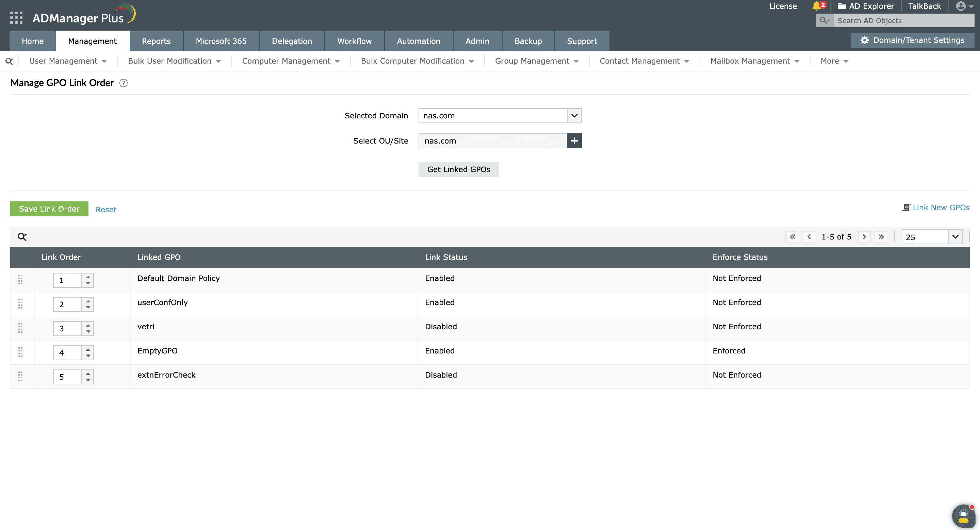Click the Save Link Order button
Image resolution: width=980 pixels, height=530 pixels.
pyautogui.click(x=49, y=209)
